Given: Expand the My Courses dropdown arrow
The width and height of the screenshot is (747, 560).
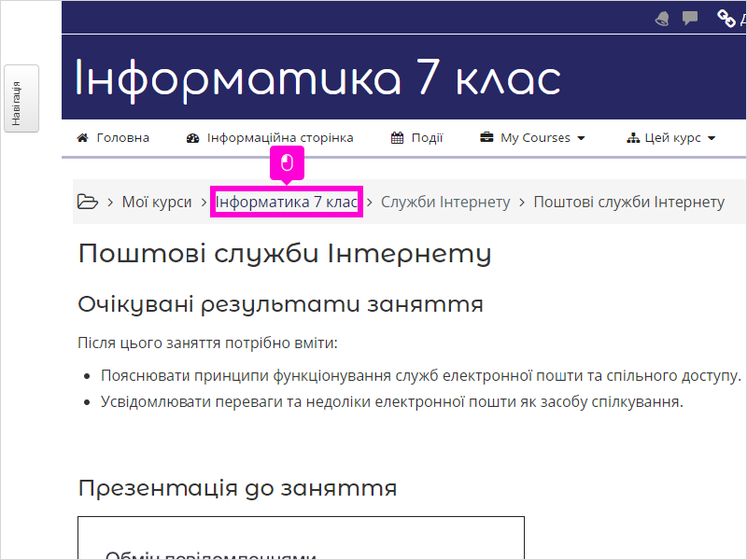Looking at the screenshot, I should (581, 138).
